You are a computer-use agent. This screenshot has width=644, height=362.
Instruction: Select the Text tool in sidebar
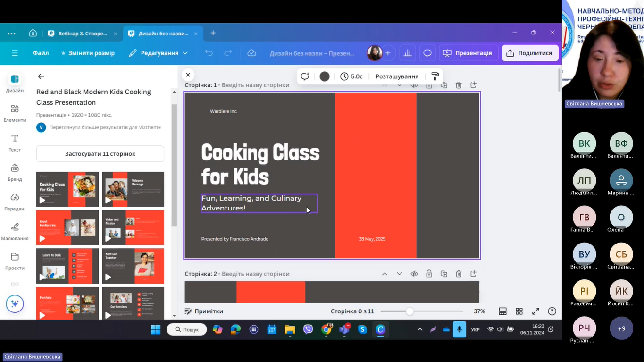coord(15,143)
